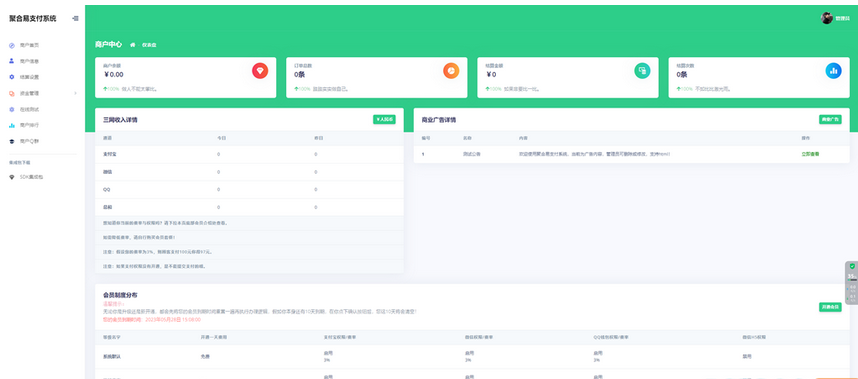Click the 立即查看 link in the ad row

click(x=810, y=154)
